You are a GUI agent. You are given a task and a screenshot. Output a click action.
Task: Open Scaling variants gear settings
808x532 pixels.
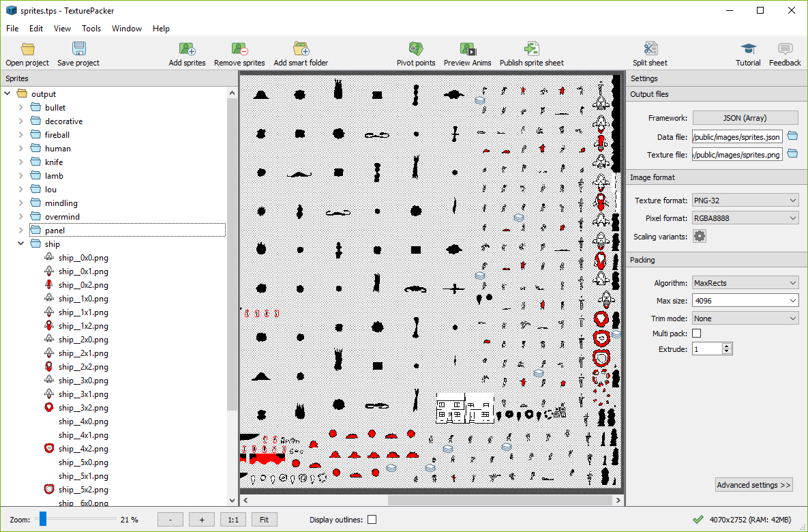tap(700, 237)
